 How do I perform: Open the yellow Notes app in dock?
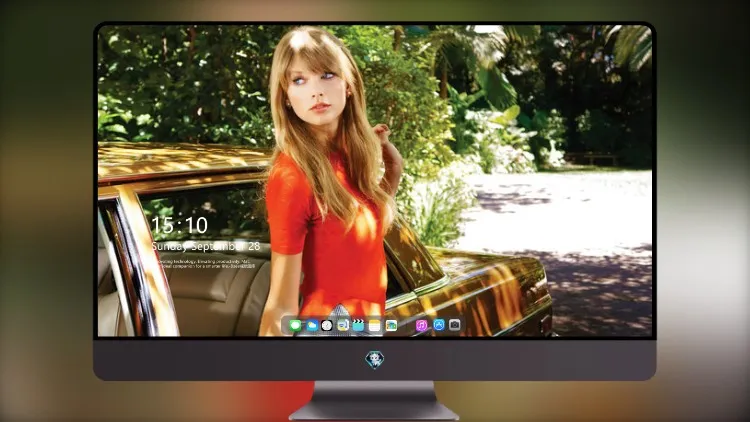(375, 326)
